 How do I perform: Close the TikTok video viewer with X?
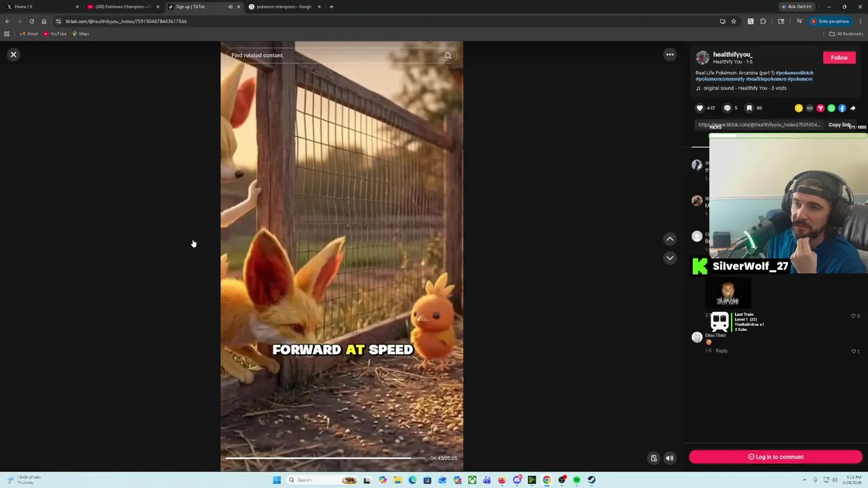[13, 54]
